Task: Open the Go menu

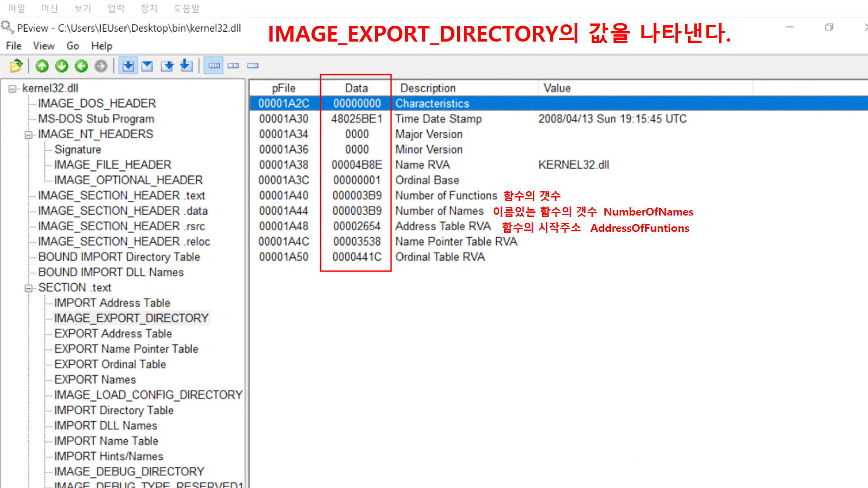Action: point(73,46)
